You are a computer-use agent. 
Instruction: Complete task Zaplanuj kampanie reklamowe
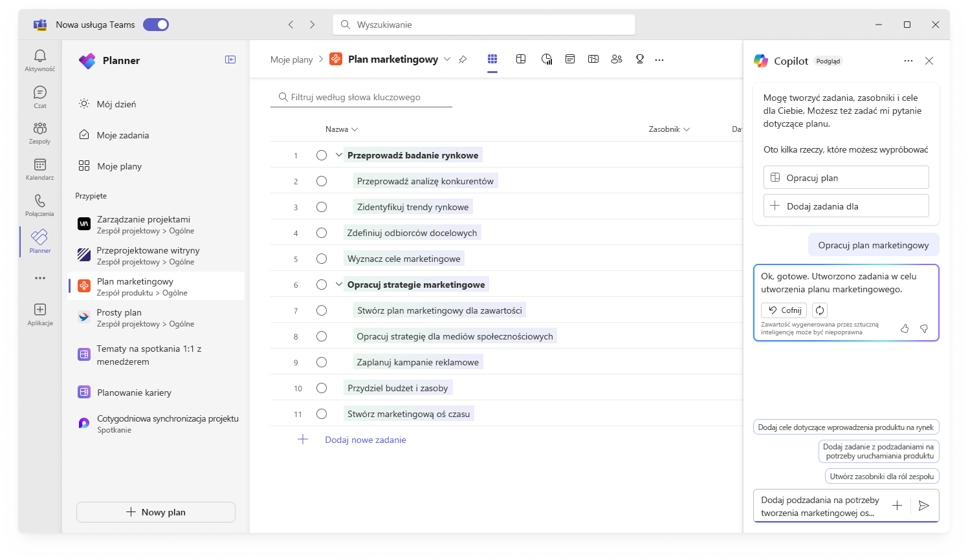[x=322, y=362]
